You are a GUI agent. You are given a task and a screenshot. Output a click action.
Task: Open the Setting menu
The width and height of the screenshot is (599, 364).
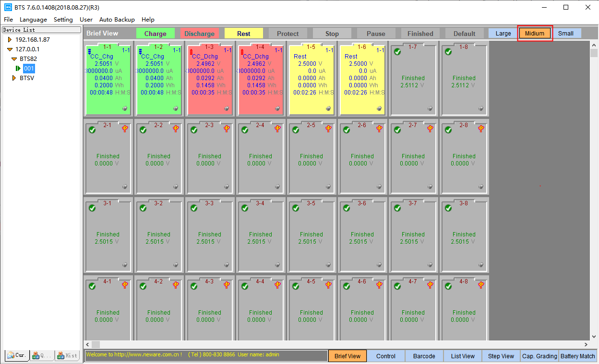[x=63, y=20]
